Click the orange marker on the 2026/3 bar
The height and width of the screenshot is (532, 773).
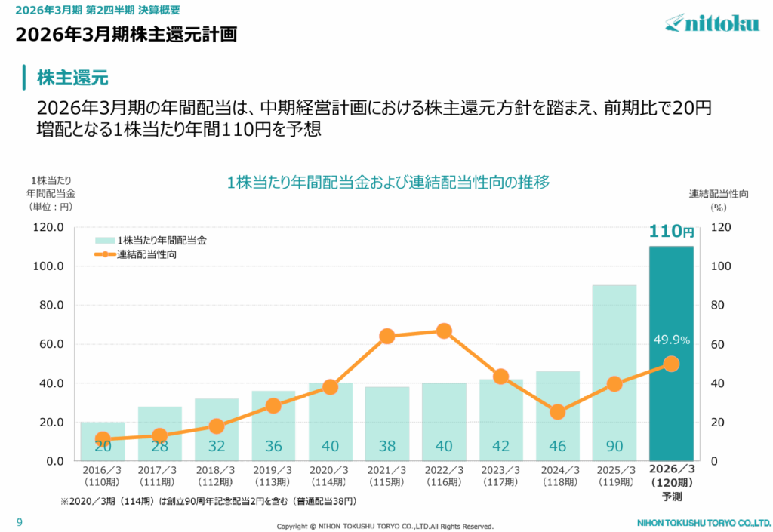coord(671,364)
